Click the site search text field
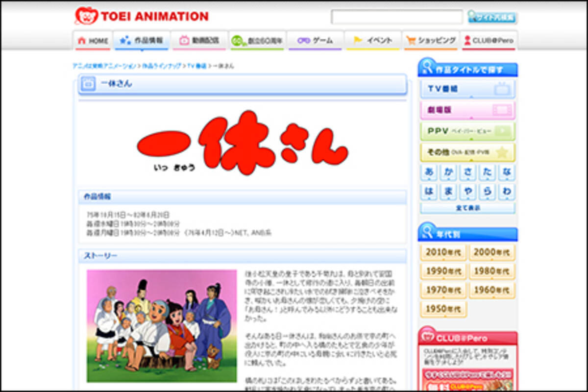This screenshot has height=392, width=588. (397, 17)
